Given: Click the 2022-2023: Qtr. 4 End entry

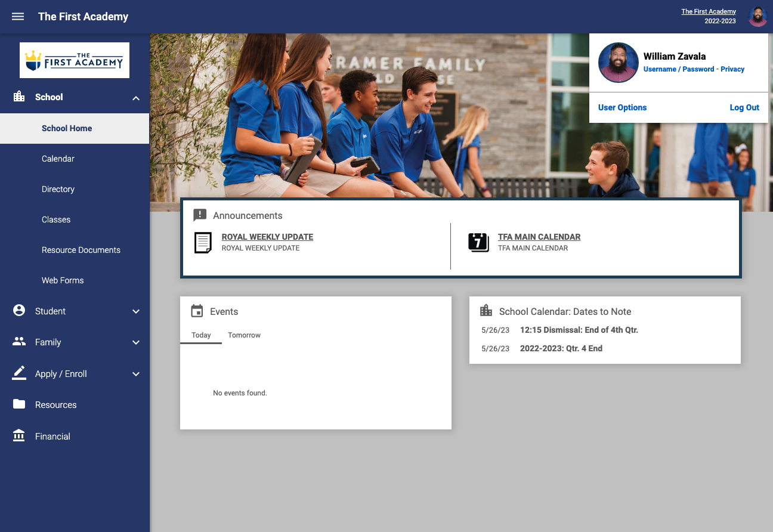Looking at the screenshot, I should coord(561,348).
